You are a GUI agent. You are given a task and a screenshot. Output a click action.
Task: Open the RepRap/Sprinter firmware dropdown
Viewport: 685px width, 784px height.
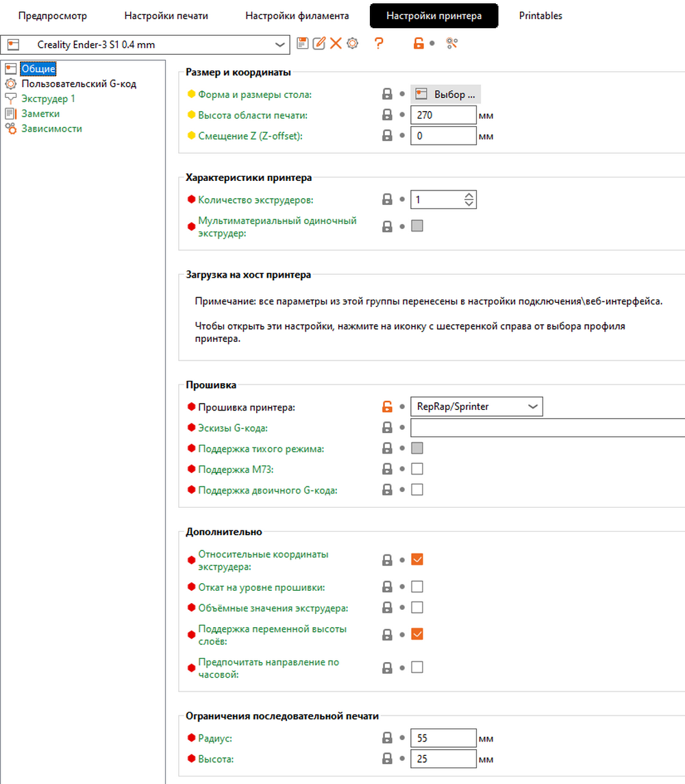pyautogui.click(x=532, y=406)
